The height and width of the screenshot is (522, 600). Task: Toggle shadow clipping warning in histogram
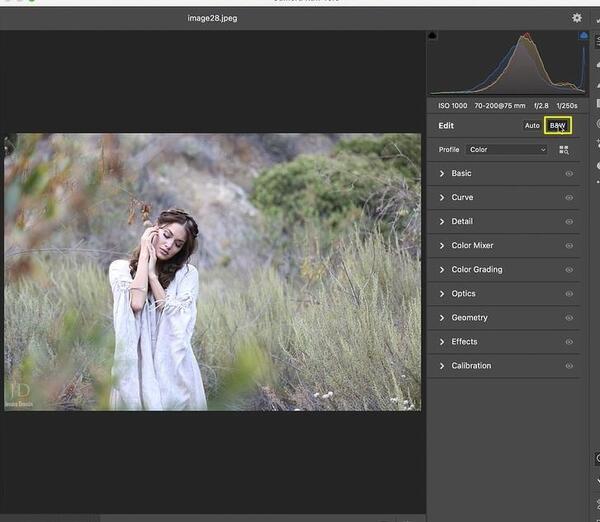click(x=432, y=36)
